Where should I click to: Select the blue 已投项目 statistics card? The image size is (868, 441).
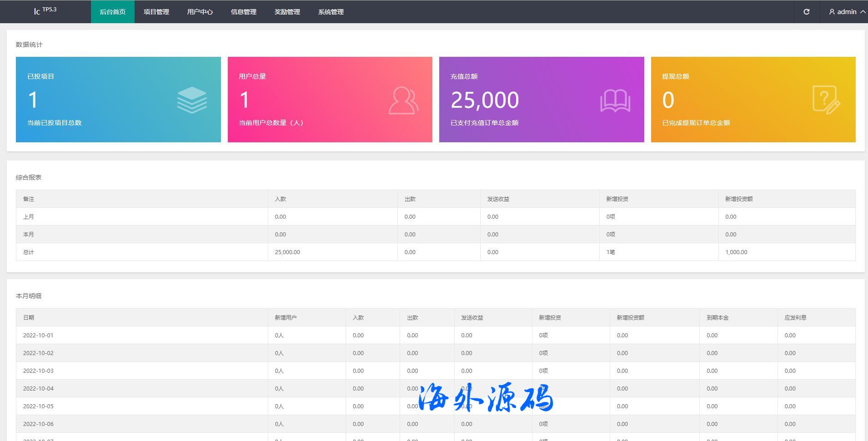coord(118,100)
